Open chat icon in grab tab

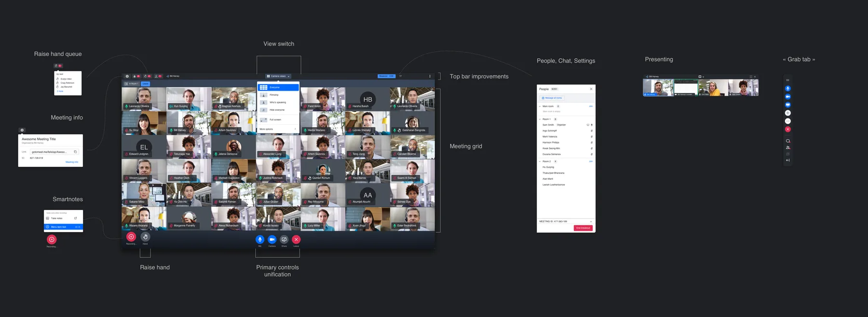tap(788, 141)
